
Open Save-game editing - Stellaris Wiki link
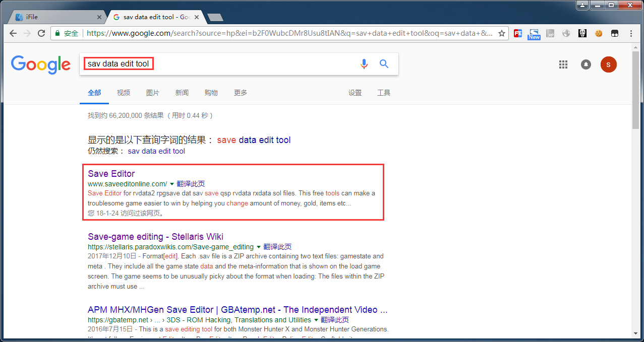pyautogui.click(x=155, y=237)
